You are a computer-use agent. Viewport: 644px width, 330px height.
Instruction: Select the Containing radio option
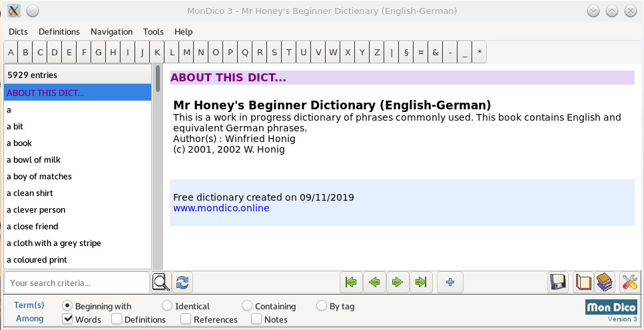(246, 306)
